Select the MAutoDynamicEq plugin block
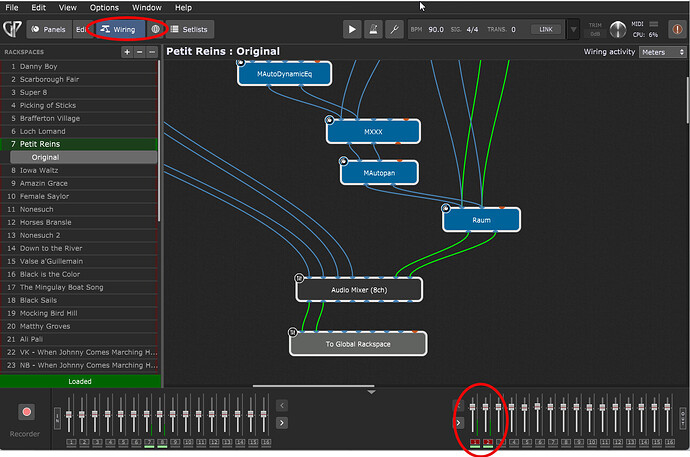Screen dimensions: 690x457 [284, 73]
